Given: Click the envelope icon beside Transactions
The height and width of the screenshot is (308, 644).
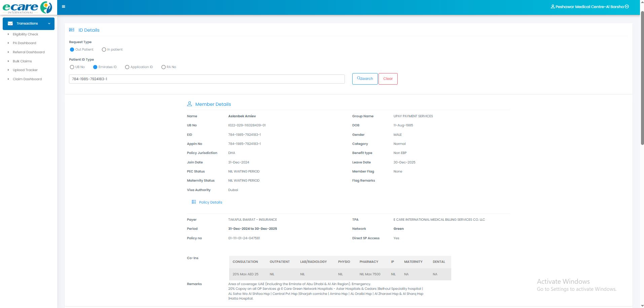Looking at the screenshot, I should [10, 24].
